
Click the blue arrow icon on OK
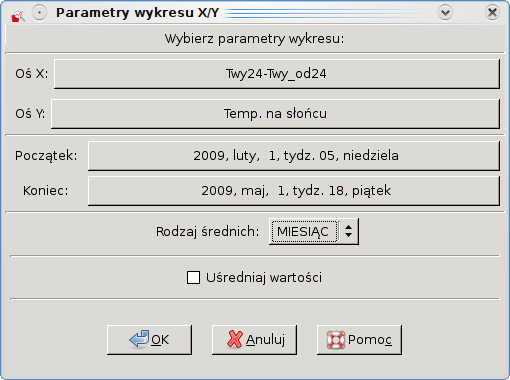pos(139,339)
